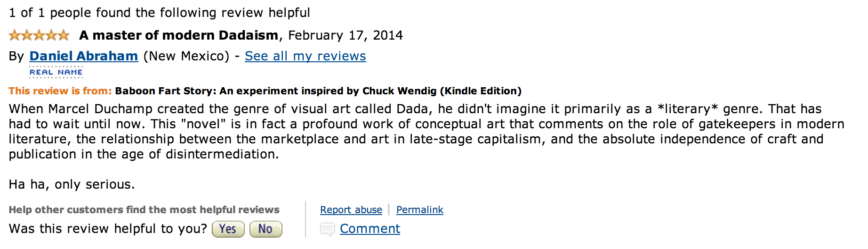Click the Comment link

click(x=370, y=229)
